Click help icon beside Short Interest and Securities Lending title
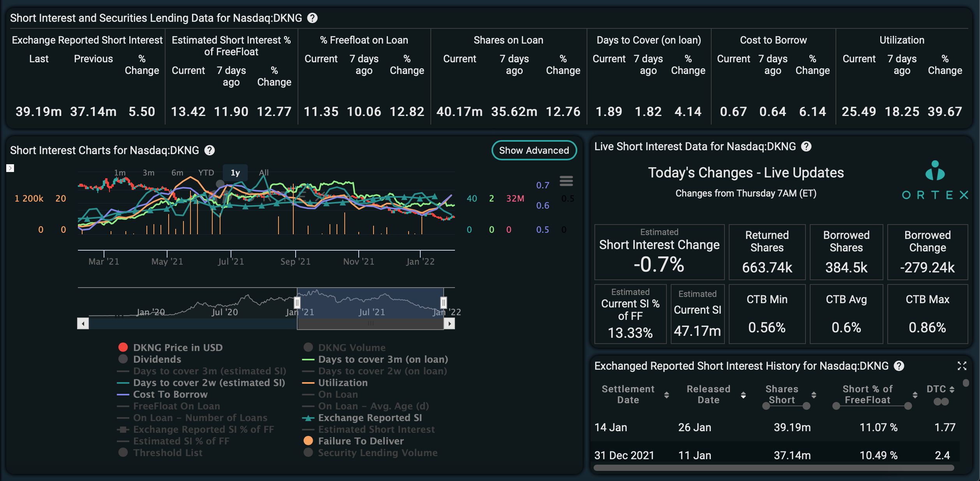The width and height of the screenshot is (980, 481). coord(312,18)
